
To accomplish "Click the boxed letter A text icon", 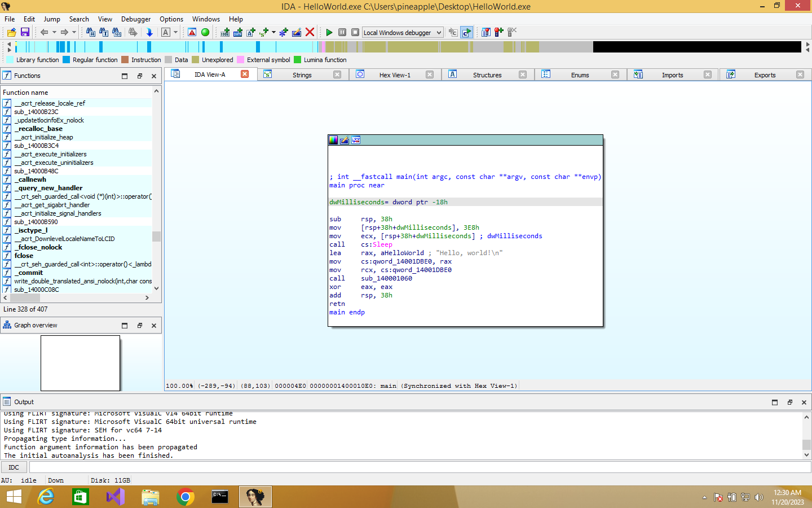I will (166, 32).
